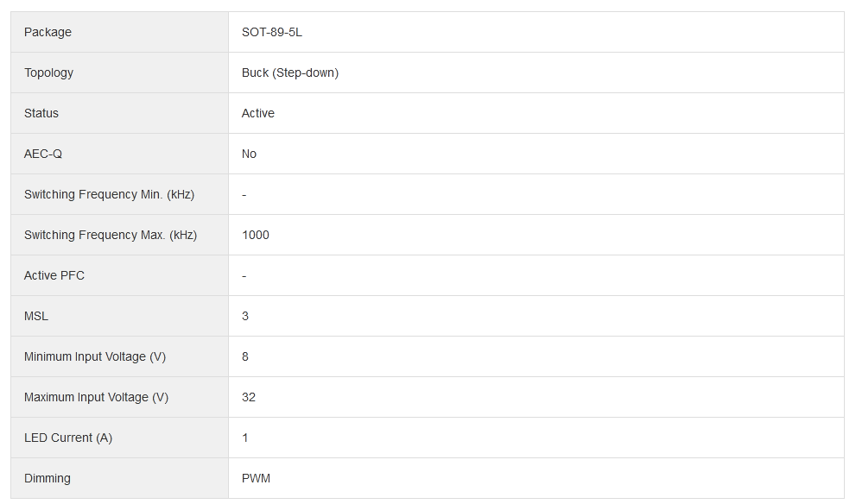The height and width of the screenshot is (504, 856).
Task: Select the AEC-Q value No
Action: (249, 154)
